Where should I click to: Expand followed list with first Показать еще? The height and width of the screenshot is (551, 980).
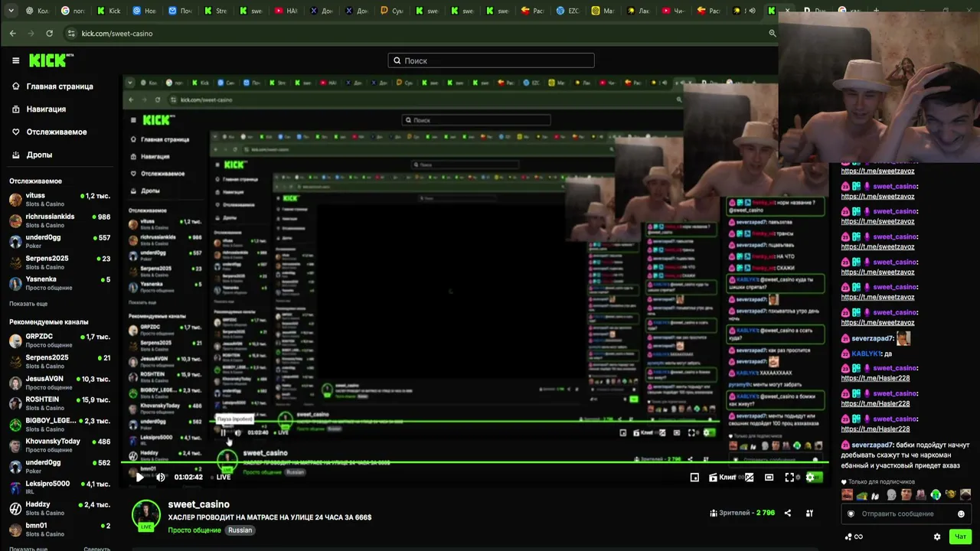pyautogui.click(x=28, y=304)
